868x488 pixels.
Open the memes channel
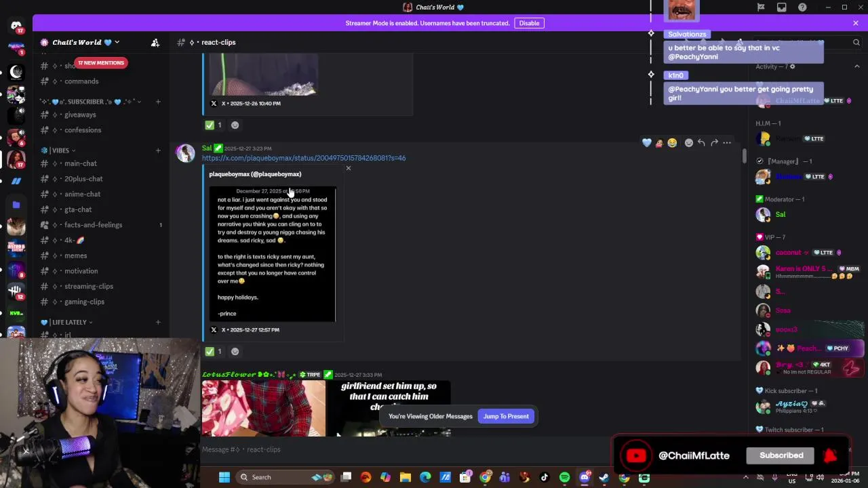(x=102, y=256)
